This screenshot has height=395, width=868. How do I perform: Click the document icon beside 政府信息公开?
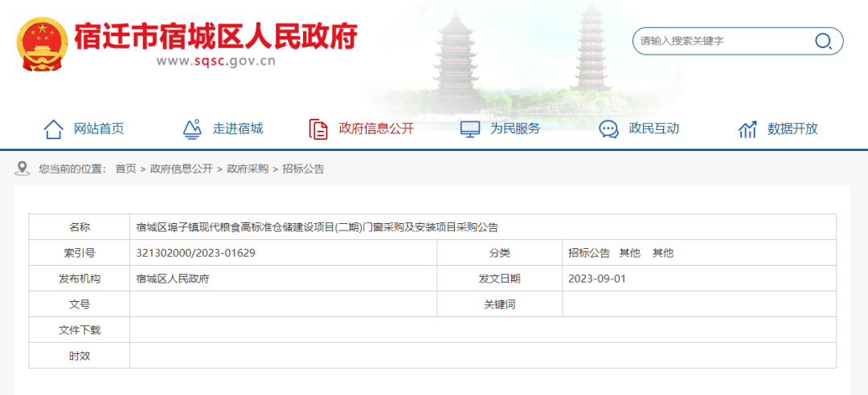click(x=317, y=129)
